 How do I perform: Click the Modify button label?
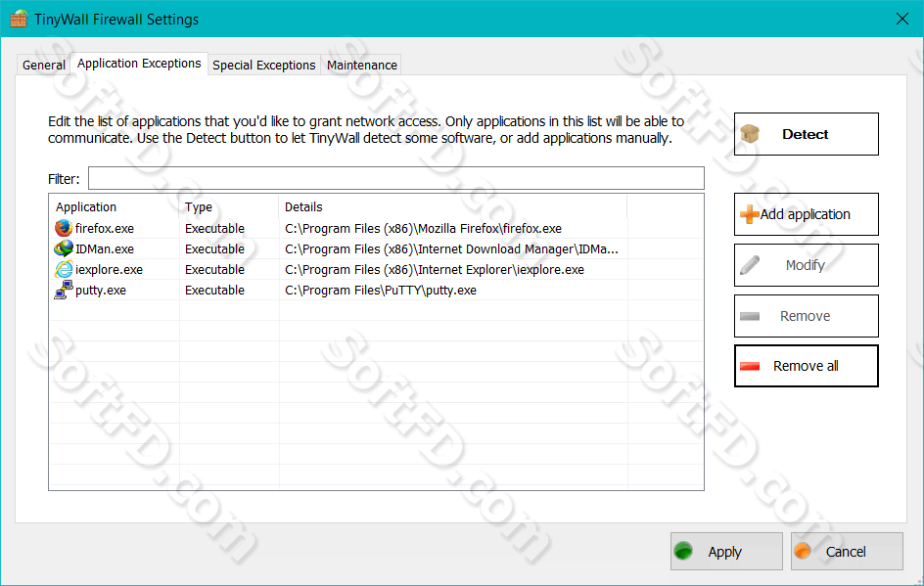(805, 265)
